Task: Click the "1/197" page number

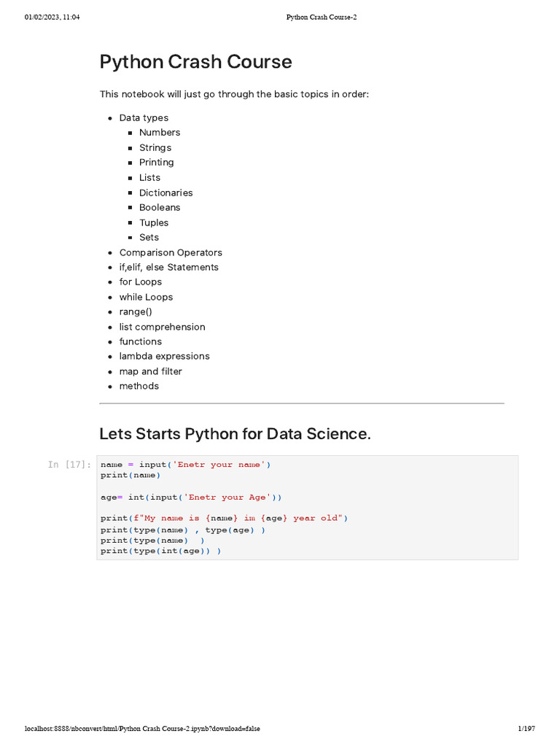Action: pyautogui.click(x=526, y=729)
